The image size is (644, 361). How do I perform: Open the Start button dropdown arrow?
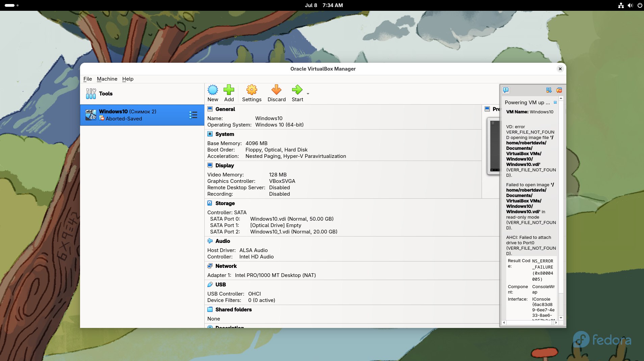tap(308, 93)
